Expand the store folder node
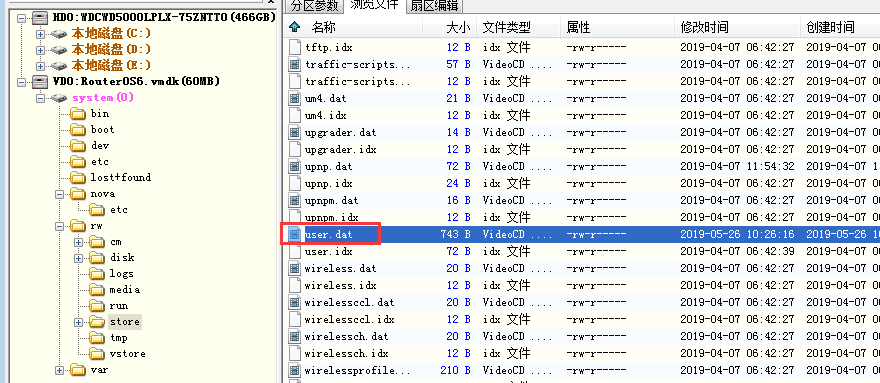 click(x=79, y=322)
